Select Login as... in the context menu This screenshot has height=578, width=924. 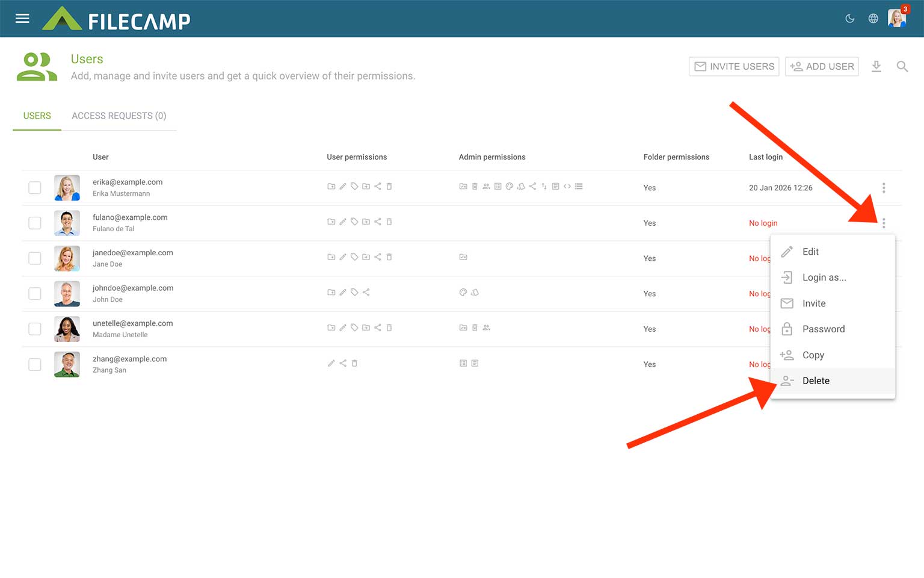click(824, 278)
